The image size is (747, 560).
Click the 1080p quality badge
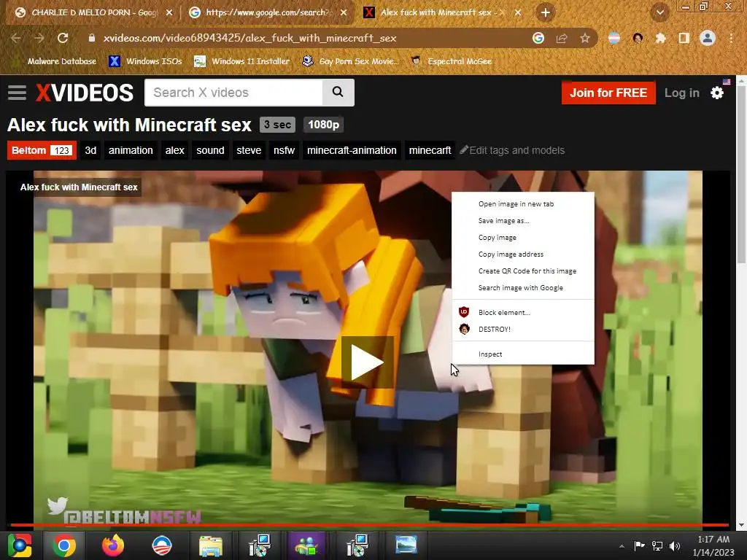coord(323,125)
